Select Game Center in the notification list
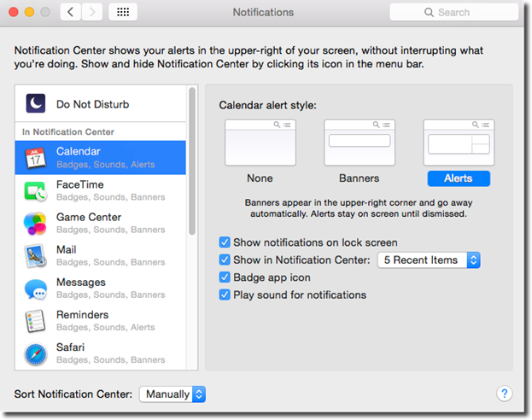532x420 pixels. coord(101,223)
